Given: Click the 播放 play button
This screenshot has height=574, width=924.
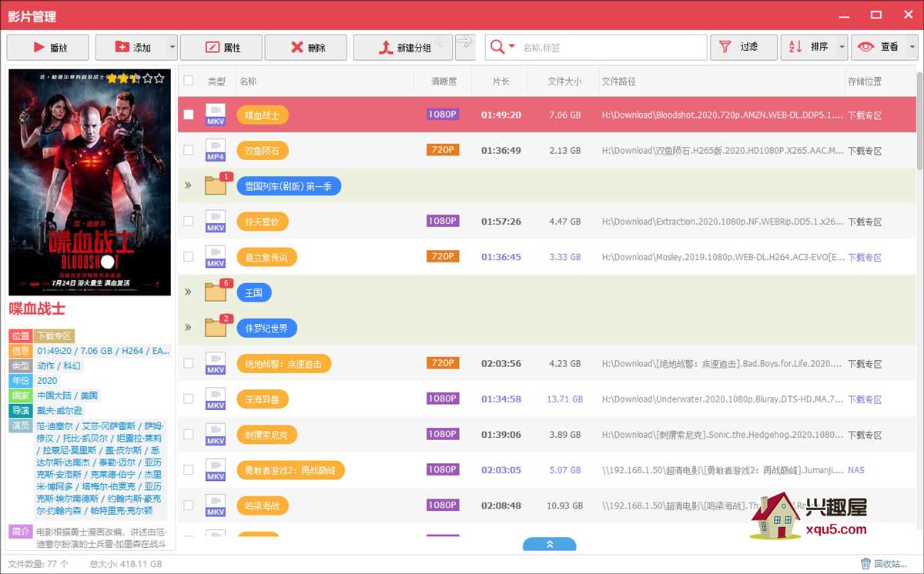Looking at the screenshot, I should 49,47.
